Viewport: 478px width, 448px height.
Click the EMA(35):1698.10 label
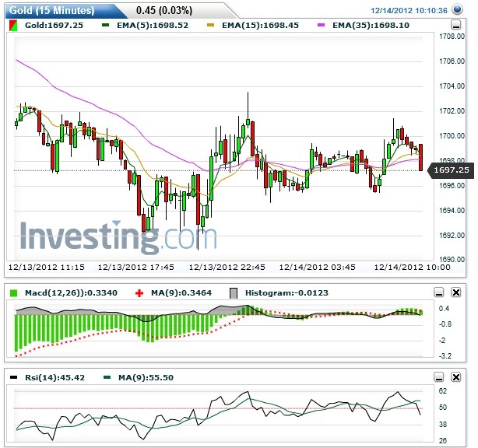[x=371, y=26]
